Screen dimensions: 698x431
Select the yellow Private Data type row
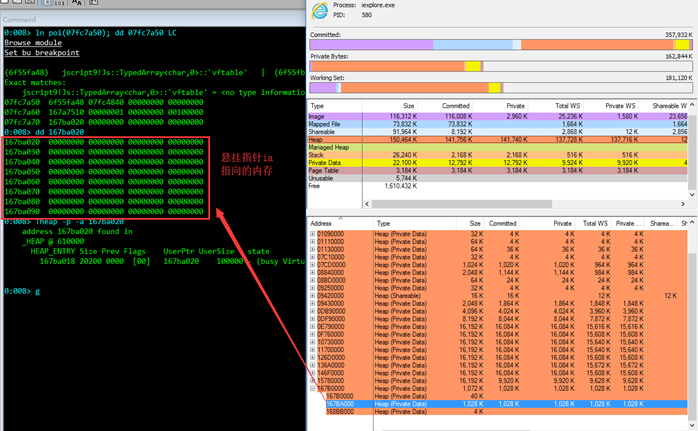coord(498,163)
